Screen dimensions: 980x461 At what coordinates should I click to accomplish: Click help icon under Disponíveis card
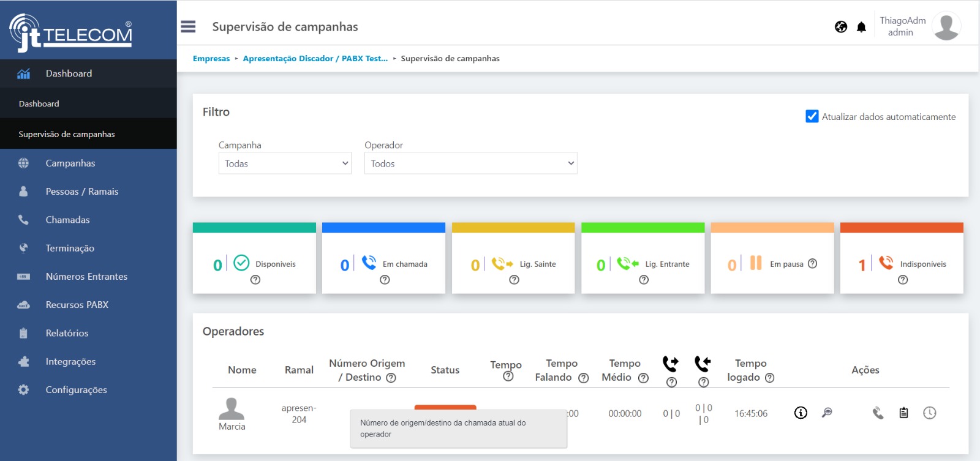(255, 280)
